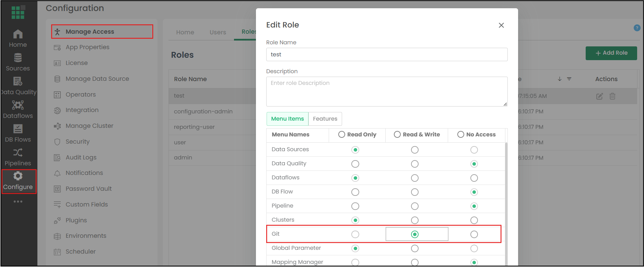Click the Add Role button

click(611, 53)
